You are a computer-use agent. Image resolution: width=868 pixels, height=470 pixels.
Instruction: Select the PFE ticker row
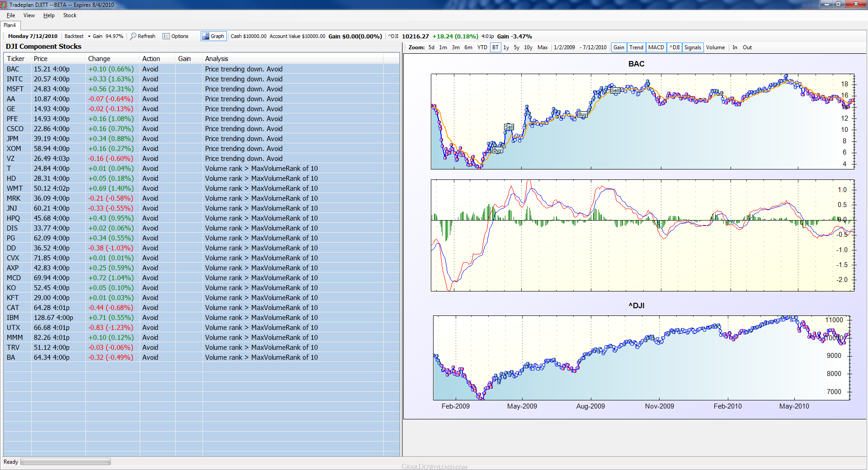[202, 119]
